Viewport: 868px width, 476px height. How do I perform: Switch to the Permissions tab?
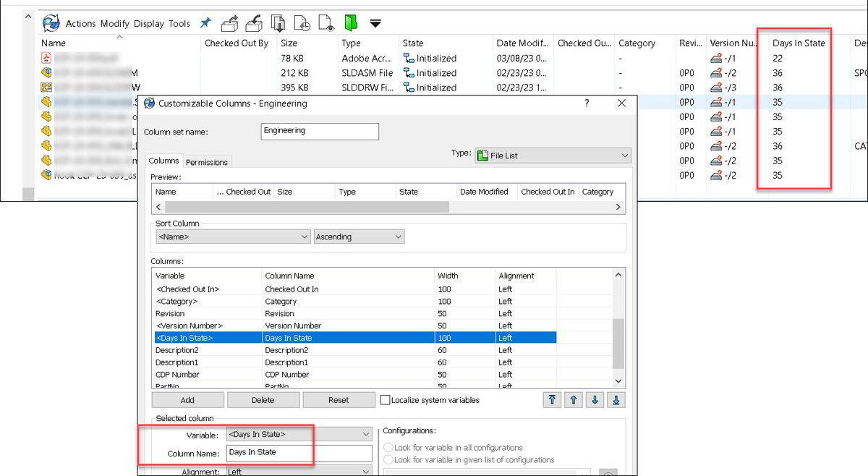coord(207,162)
